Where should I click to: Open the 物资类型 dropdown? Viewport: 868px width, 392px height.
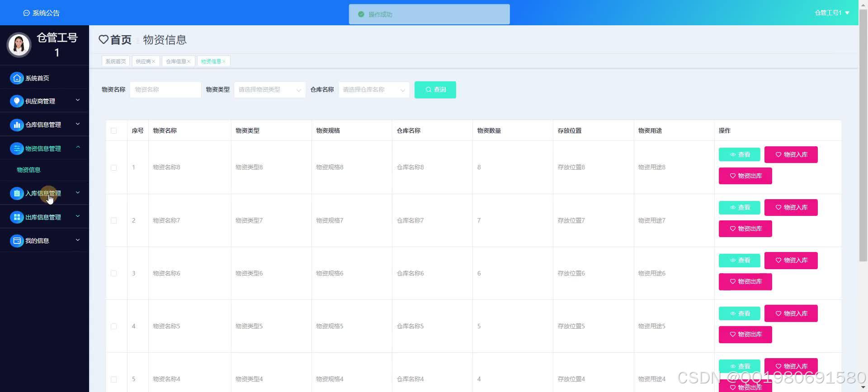(269, 90)
